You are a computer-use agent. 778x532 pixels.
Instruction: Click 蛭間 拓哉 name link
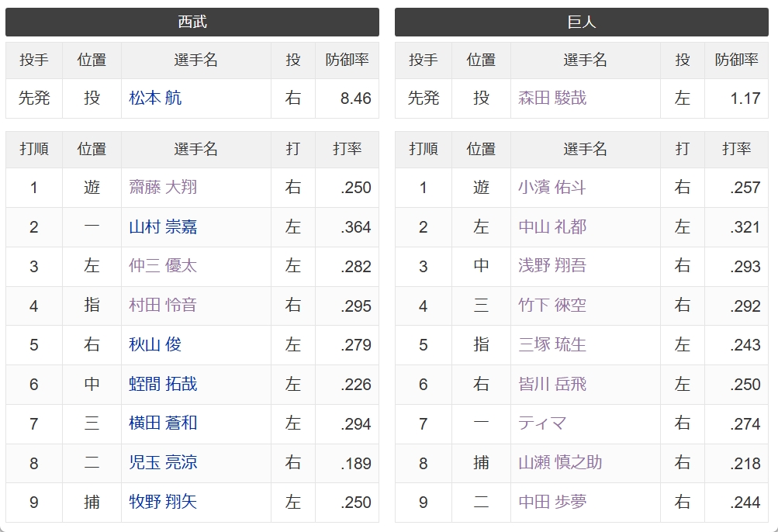tap(163, 384)
